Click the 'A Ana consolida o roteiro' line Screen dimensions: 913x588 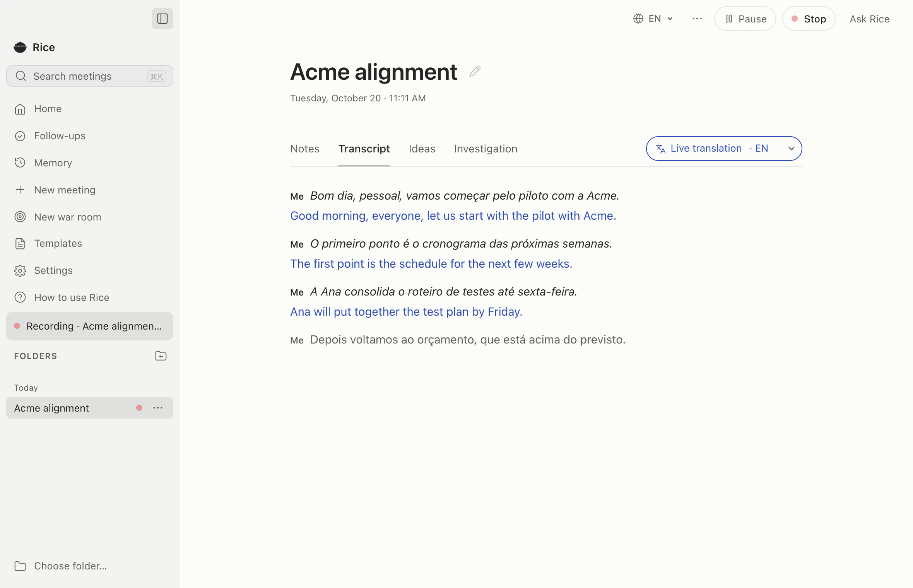click(x=444, y=292)
